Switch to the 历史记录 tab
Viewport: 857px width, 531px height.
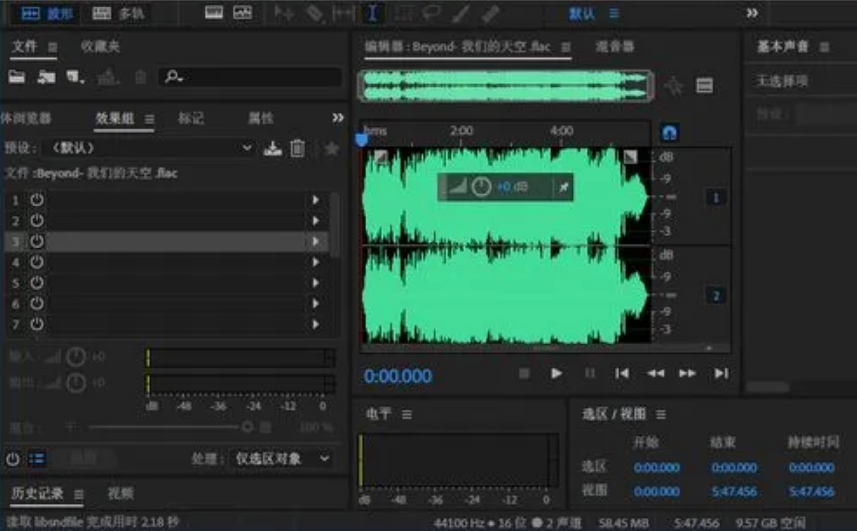[37, 494]
